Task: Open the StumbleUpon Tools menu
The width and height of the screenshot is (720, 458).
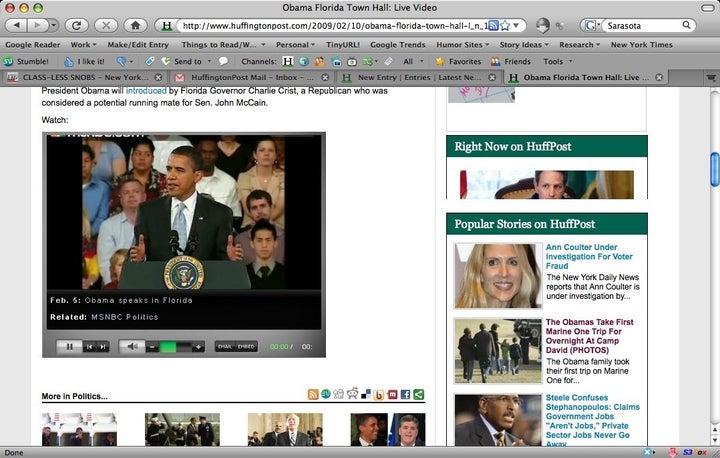Action: point(557,61)
